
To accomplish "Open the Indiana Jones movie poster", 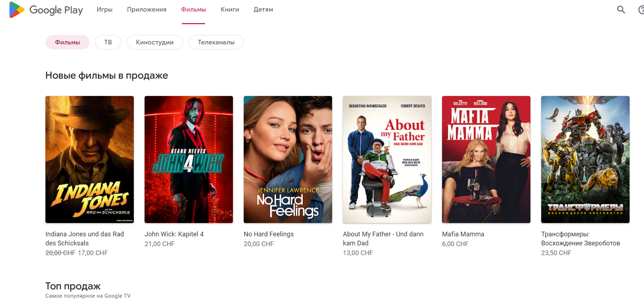I will point(89,159).
